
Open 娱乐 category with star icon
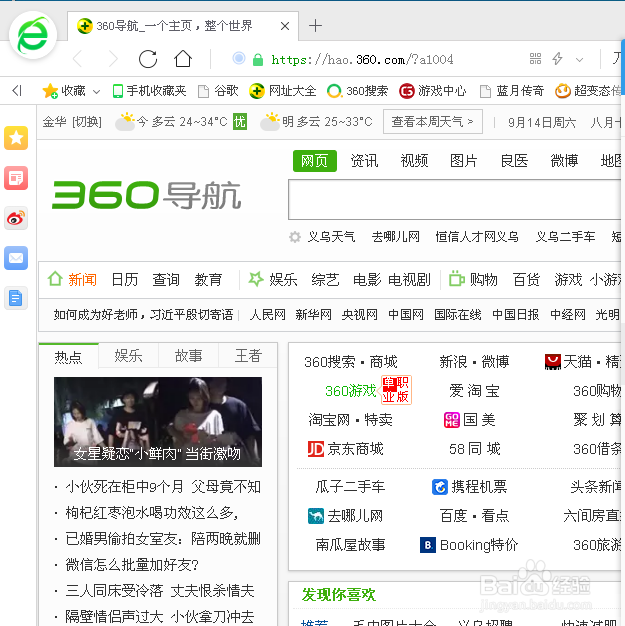[x=273, y=279]
